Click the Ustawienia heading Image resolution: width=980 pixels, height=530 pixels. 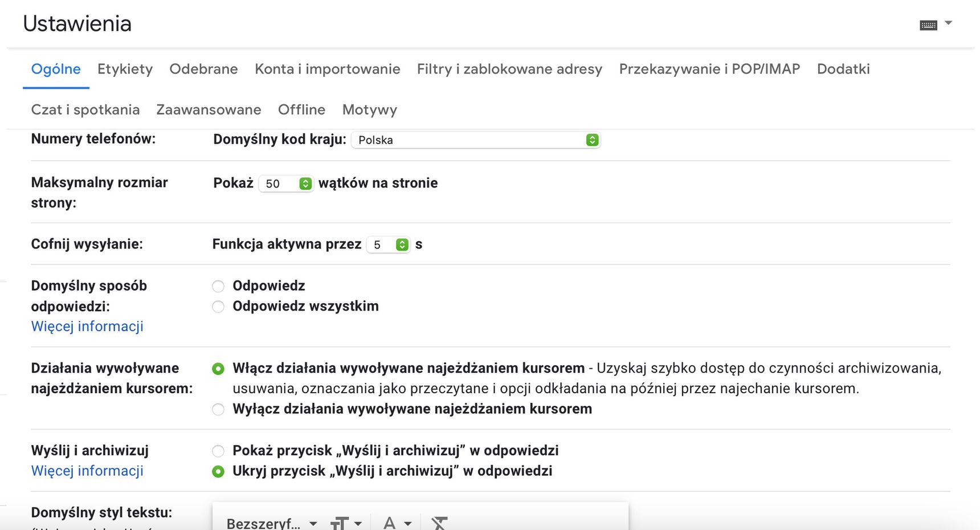click(77, 23)
